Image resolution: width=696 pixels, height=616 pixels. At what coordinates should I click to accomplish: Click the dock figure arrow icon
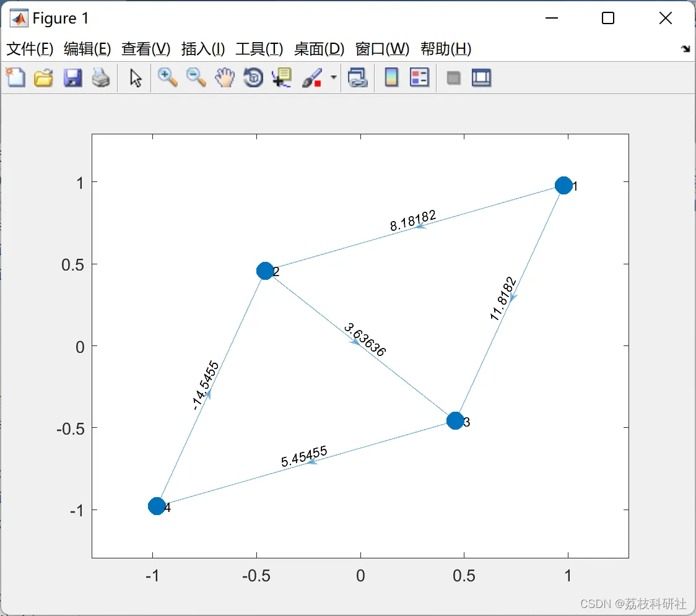(686, 49)
